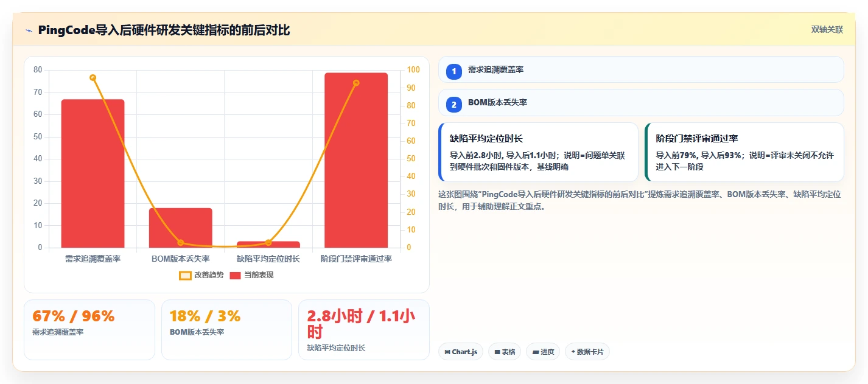The height and width of the screenshot is (384, 868).
Task: Click the orange 改善趋势 legend color box
Action: 185,275
